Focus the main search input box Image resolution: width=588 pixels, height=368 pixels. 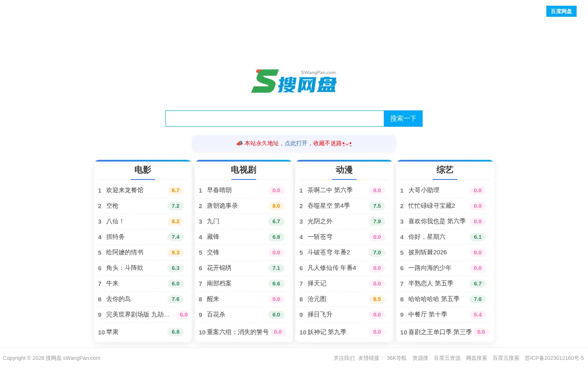[x=274, y=119]
